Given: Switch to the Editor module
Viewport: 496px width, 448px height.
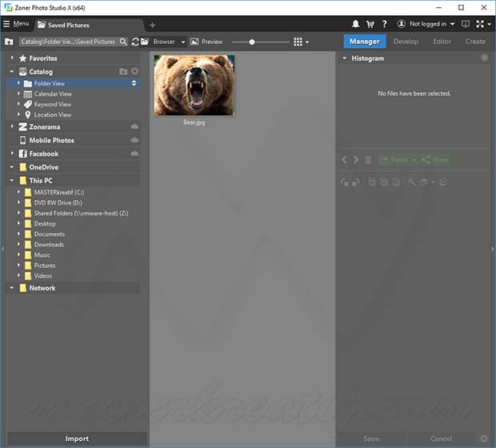Looking at the screenshot, I should 442,42.
